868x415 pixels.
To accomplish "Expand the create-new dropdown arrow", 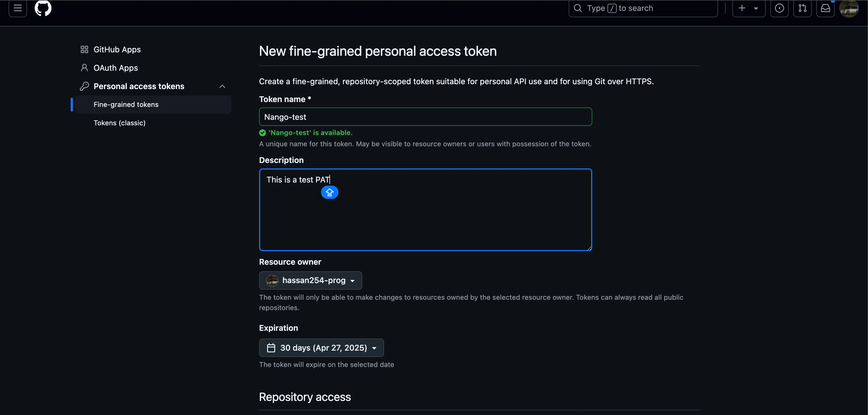I will click(756, 8).
